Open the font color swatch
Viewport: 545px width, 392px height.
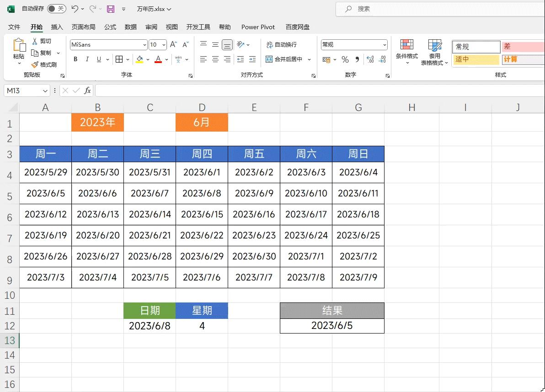[x=158, y=59]
